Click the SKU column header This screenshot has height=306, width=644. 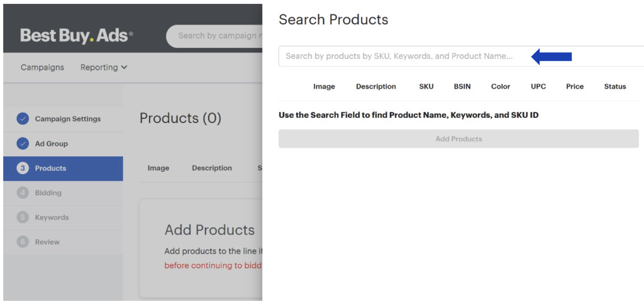coord(426,86)
